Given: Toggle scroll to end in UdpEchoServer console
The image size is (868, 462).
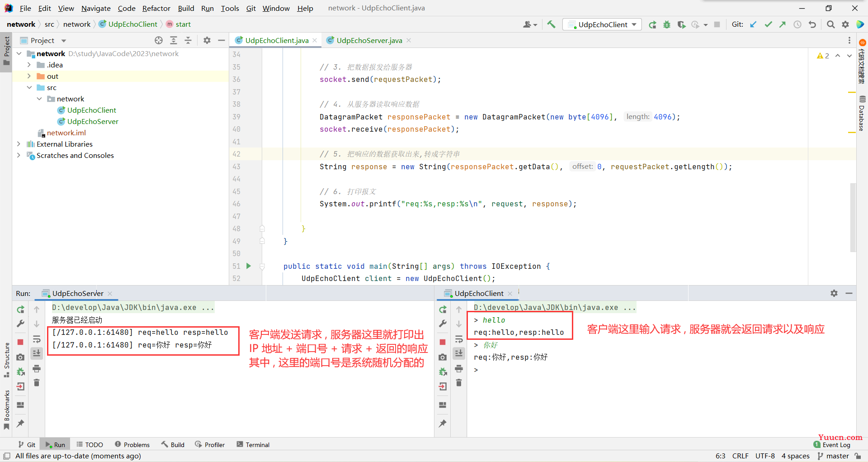Looking at the screenshot, I should pos(37,353).
